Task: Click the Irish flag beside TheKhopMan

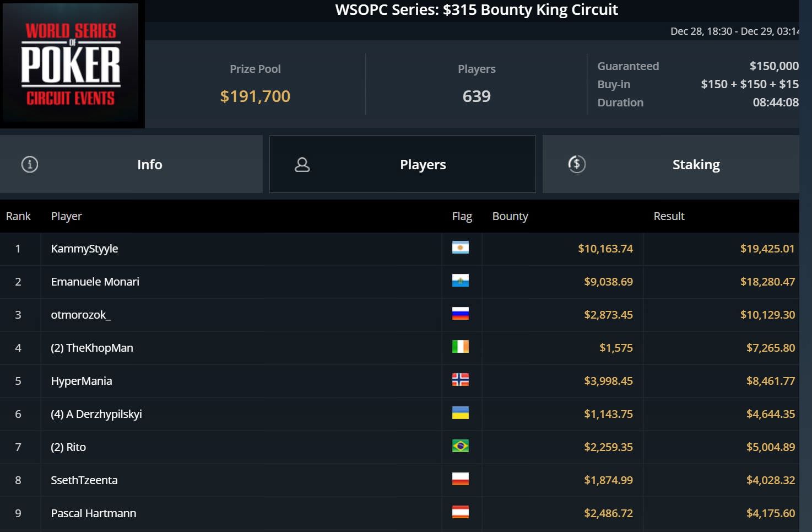Action: pos(461,347)
